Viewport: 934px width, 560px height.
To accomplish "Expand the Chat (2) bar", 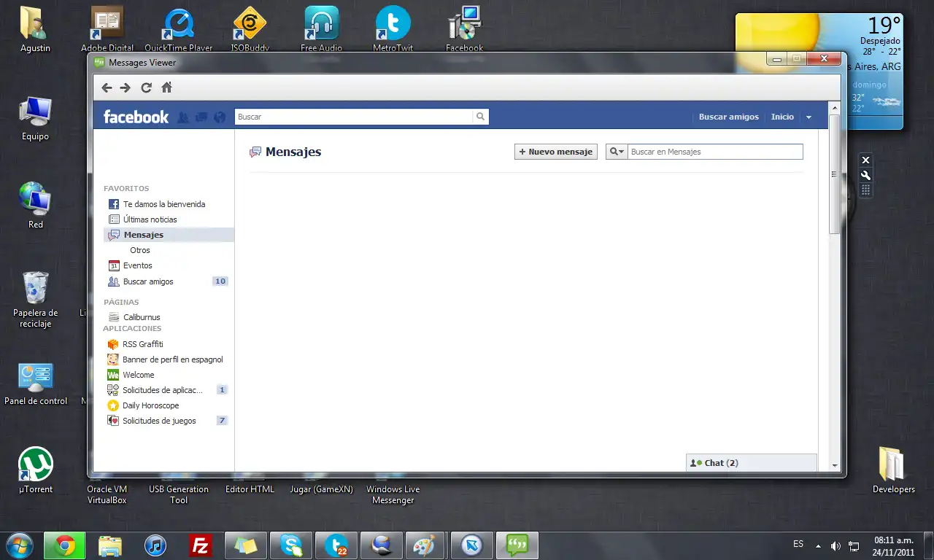I will (x=752, y=463).
